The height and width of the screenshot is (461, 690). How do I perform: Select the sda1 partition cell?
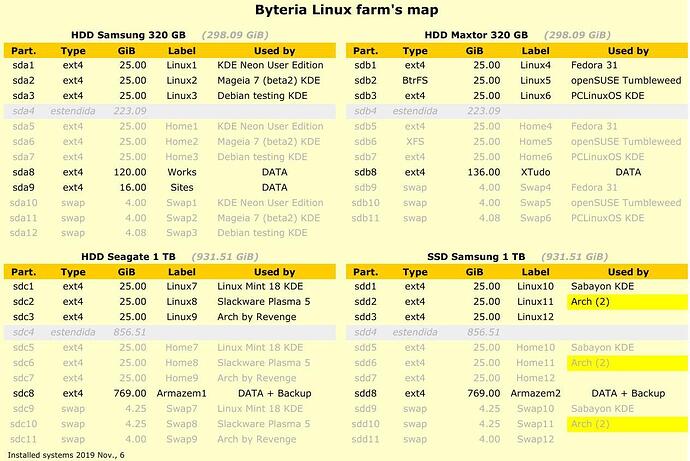[23, 65]
